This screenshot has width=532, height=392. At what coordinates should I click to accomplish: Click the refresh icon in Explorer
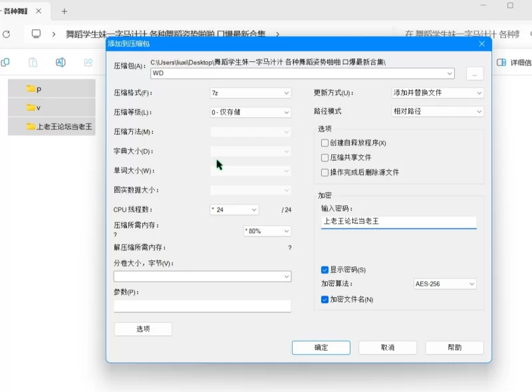pos(6,34)
